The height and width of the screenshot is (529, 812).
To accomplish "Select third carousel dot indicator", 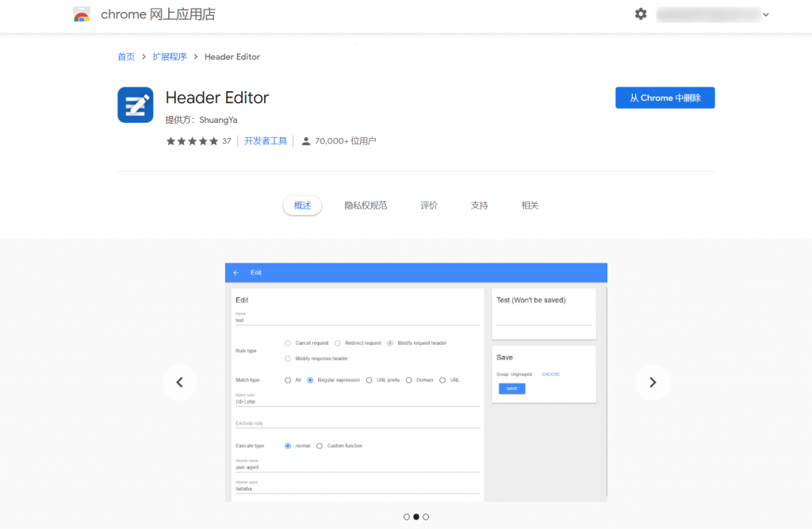I will [x=426, y=516].
